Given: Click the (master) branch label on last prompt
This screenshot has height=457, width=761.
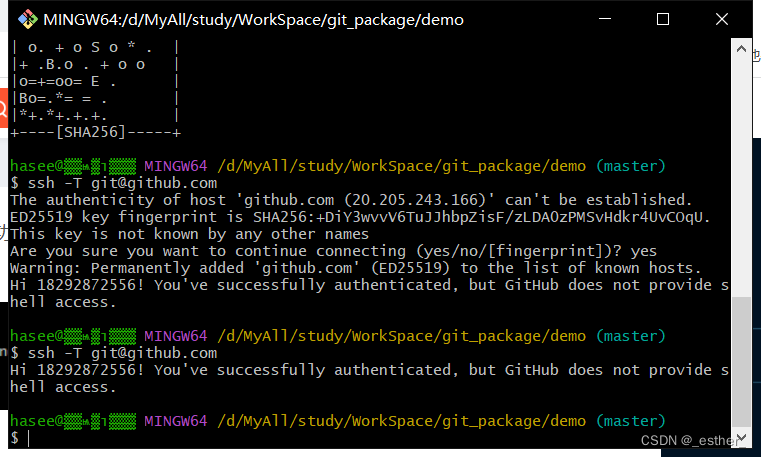Looking at the screenshot, I should [x=630, y=421].
